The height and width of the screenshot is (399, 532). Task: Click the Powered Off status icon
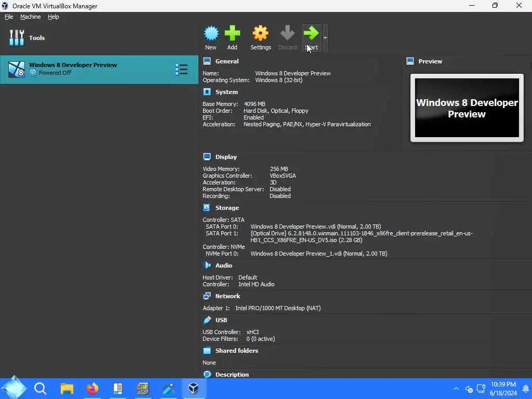(x=33, y=73)
